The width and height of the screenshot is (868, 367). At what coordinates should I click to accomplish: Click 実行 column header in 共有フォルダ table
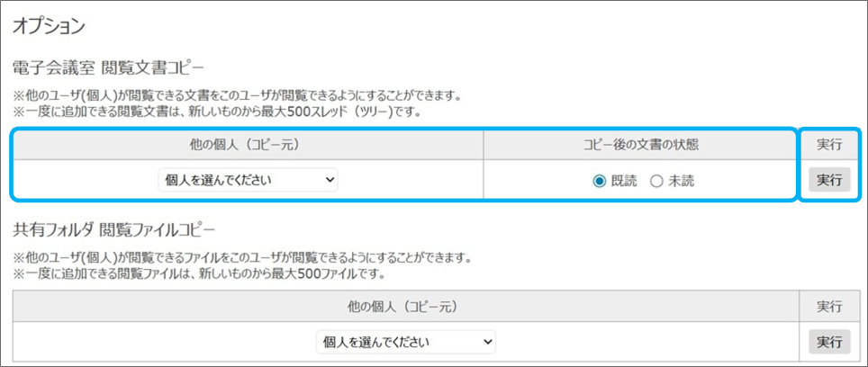pos(829,307)
